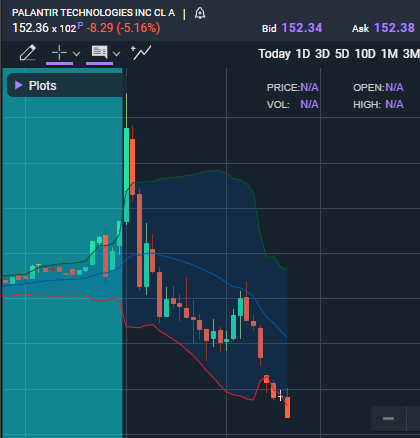The width and height of the screenshot is (420, 438).
Task: Click the last orange candlestick on chart
Action: click(287, 407)
